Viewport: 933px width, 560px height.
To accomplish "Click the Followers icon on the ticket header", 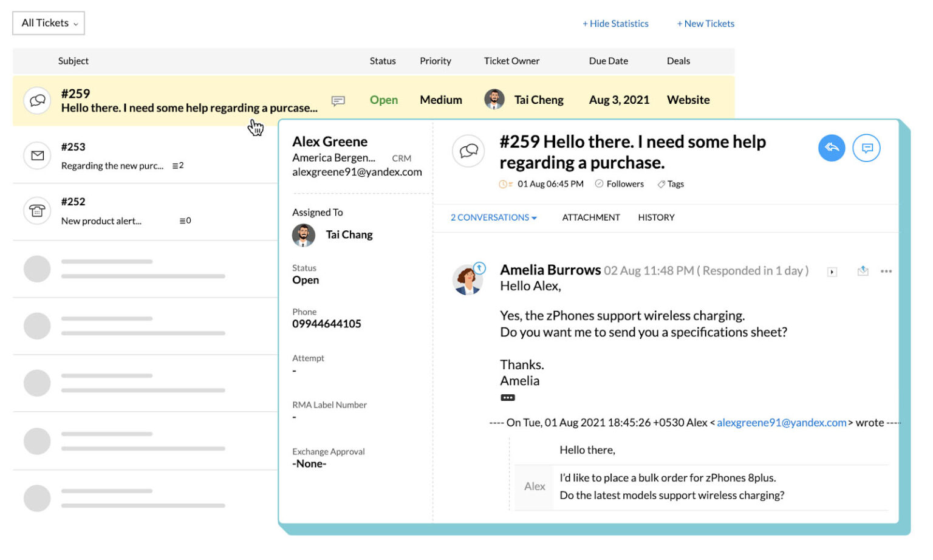I will click(619, 183).
